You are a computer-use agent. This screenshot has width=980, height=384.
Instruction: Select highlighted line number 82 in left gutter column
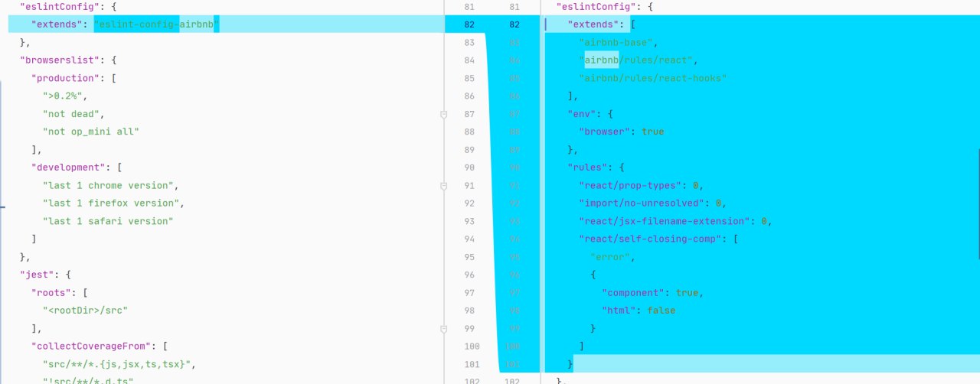click(469, 24)
